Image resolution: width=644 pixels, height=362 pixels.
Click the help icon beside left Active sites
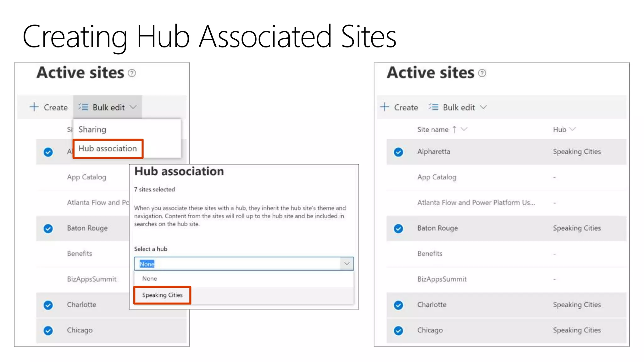coord(132,73)
